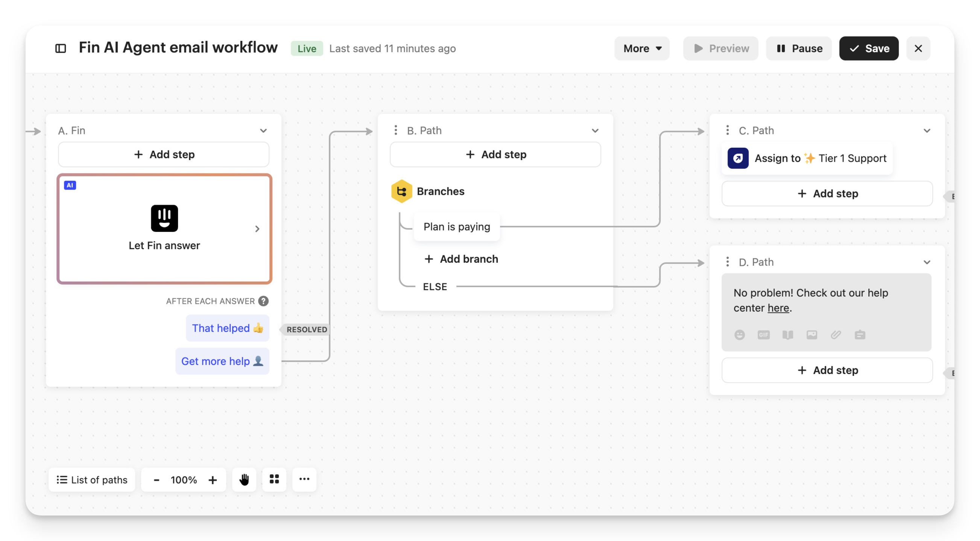Open C. Path options menu dots
Screen dimensions: 980x541
pyautogui.click(x=728, y=130)
